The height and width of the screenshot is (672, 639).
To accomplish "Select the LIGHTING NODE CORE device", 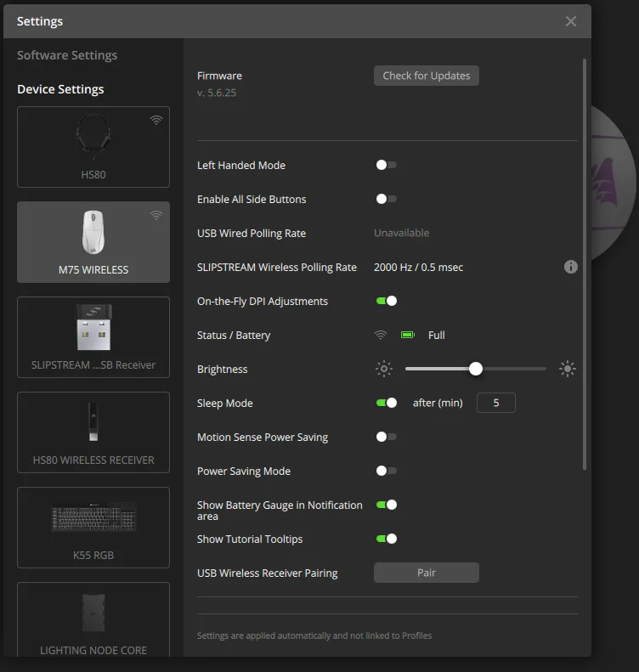I will click(x=93, y=619).
